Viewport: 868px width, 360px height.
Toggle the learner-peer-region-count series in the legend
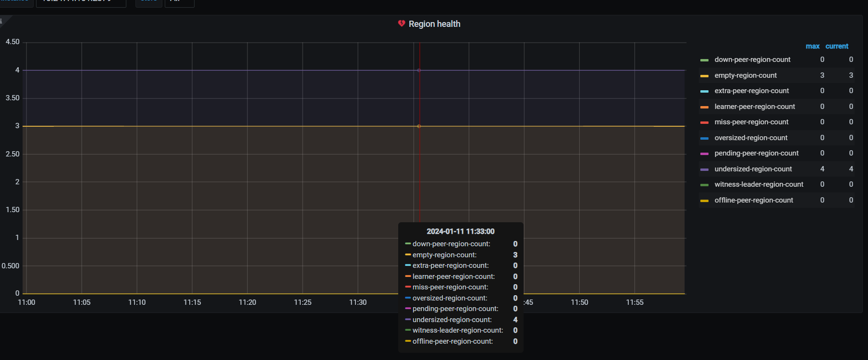coord(754,107)
